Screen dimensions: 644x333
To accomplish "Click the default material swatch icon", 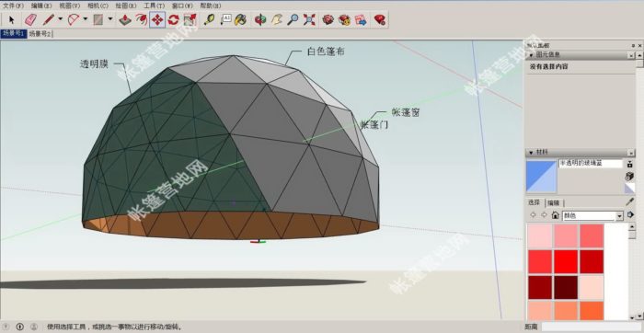I will (629, 188).
